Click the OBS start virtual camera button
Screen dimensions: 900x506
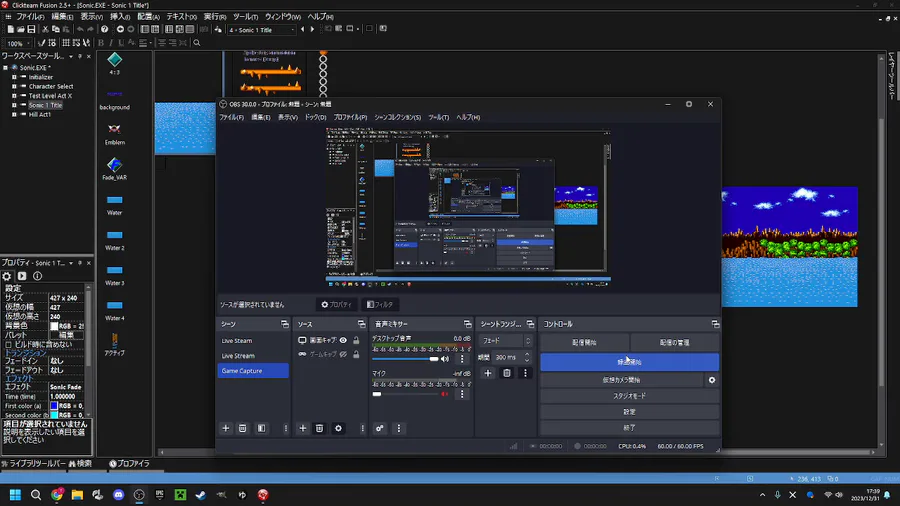622,380
